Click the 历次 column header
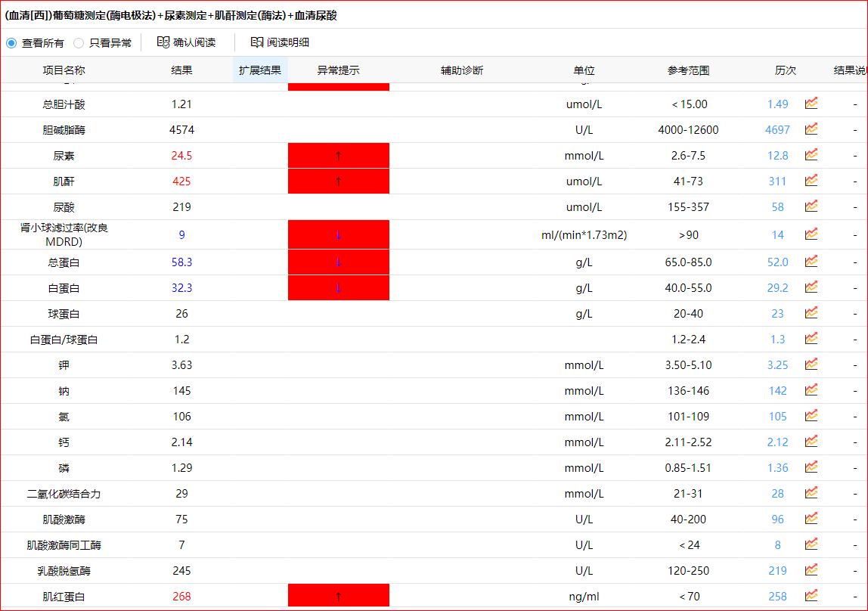 [x=786, y=70]
